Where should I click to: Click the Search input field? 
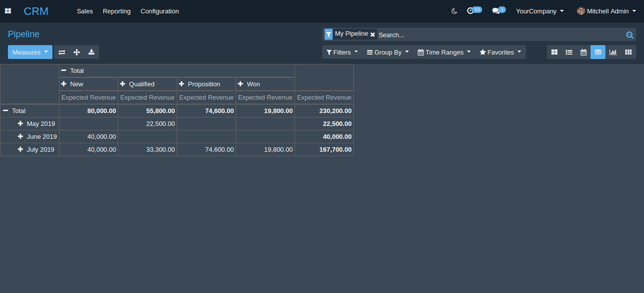coord(500,35)
